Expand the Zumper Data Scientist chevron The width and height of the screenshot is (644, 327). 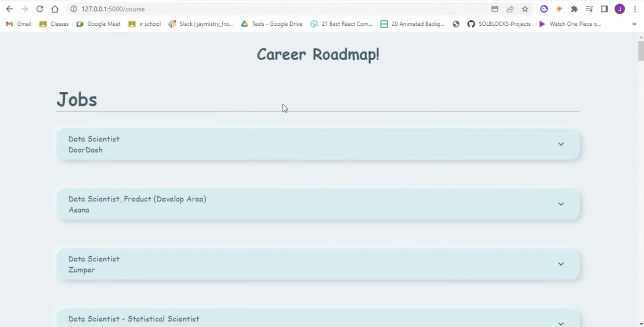pos(561,264)
